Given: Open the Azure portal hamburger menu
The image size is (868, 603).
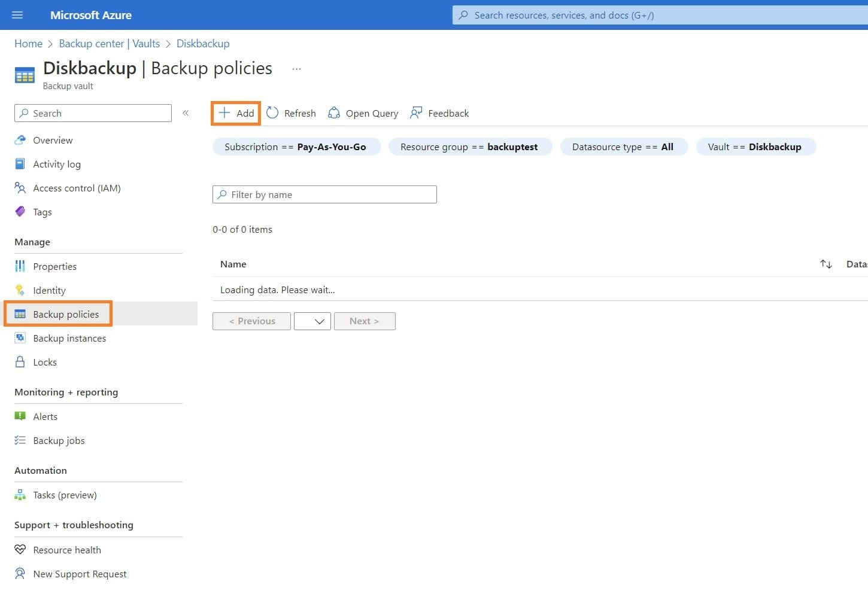Looking at the screenshot, I should pos(17,15).
